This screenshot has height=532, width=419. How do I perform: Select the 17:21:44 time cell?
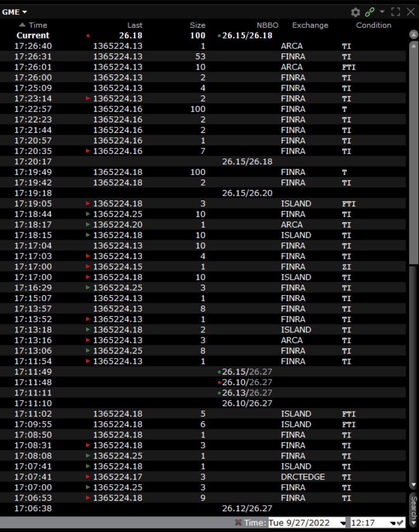pos(33,130)
